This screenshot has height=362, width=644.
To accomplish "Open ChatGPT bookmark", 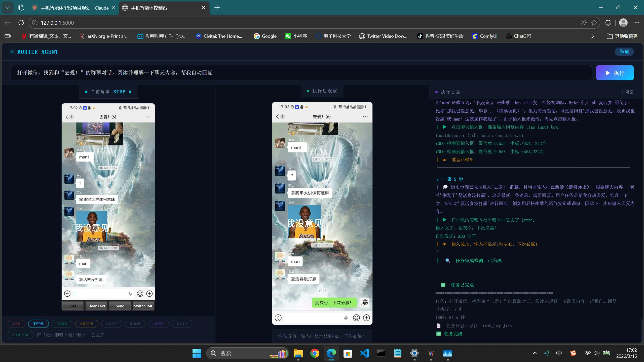I will click(519, 36).
